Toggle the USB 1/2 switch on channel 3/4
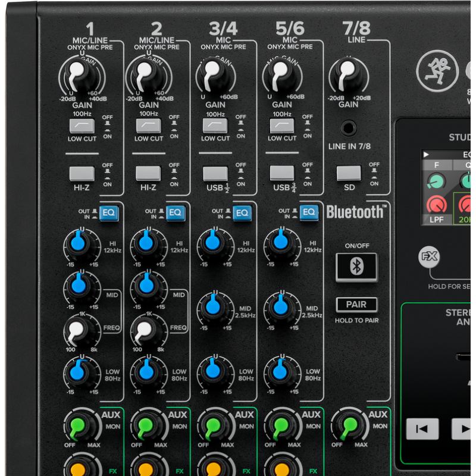 tap(215, 173)
